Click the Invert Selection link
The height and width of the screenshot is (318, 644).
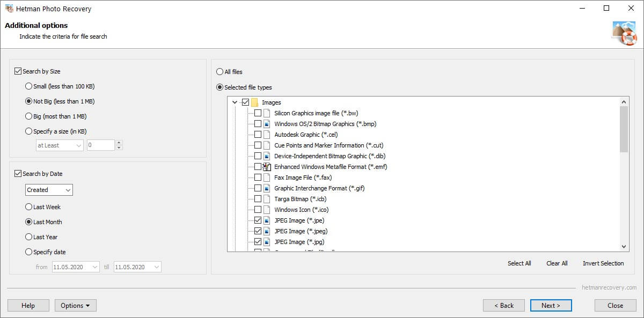coord(603,263)
